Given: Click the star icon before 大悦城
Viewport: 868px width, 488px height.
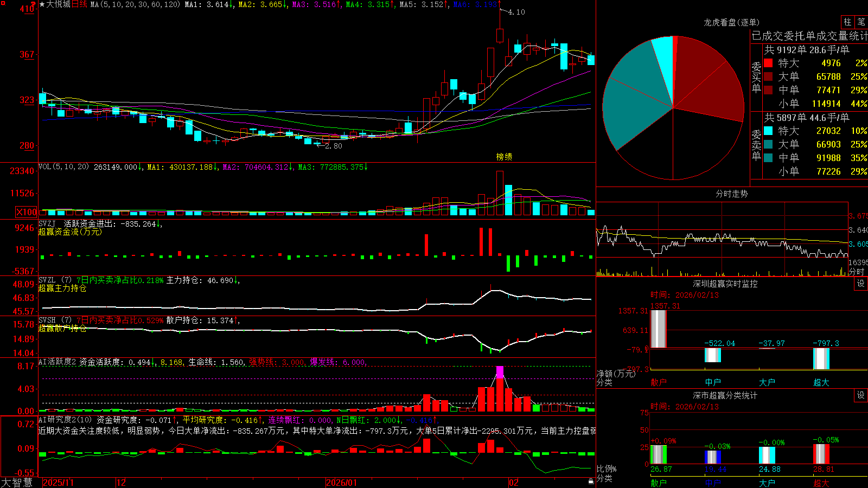Looking at the screenshot, I should pos(42,4).
